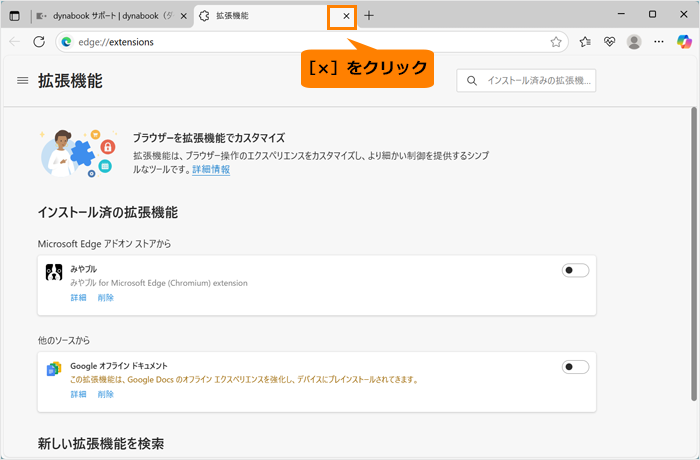Click the browser back arrow
Viewport: 700px width, 460px height.
pyautogui.click(x=15, y=42)
